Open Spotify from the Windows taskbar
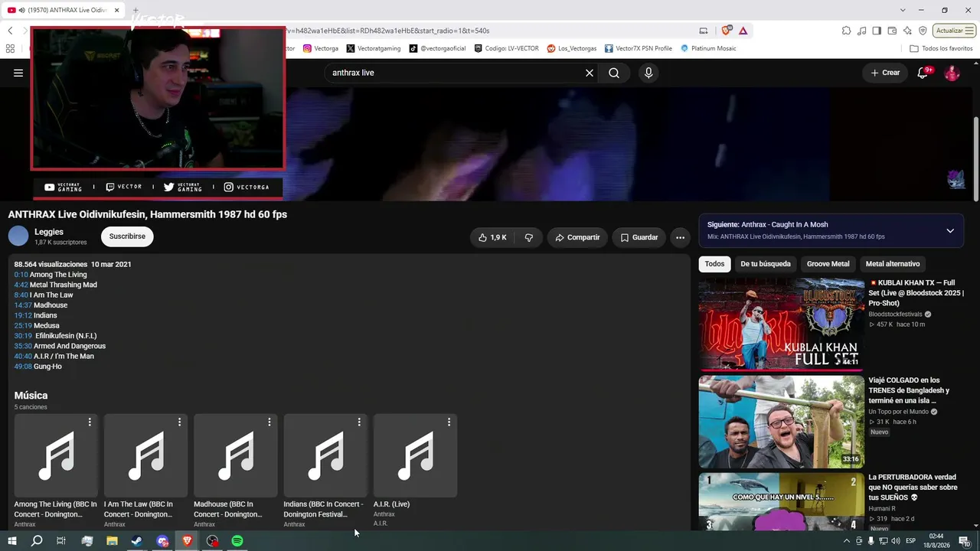 pos(237,541)
